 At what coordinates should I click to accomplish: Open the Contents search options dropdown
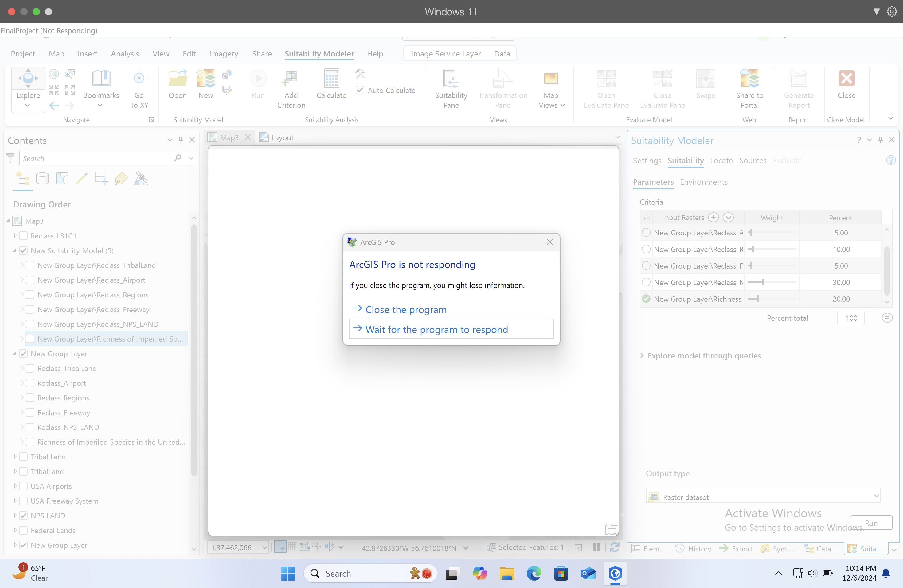tap(191, 158)
